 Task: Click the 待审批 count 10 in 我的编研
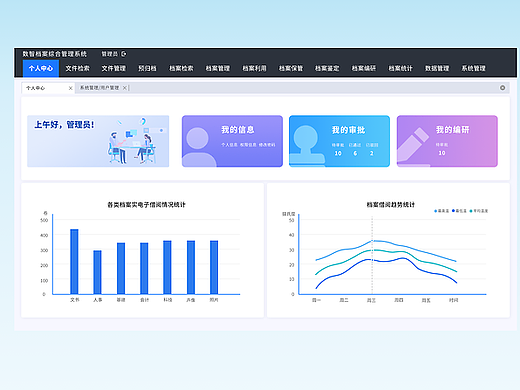[x=442, y=153]
